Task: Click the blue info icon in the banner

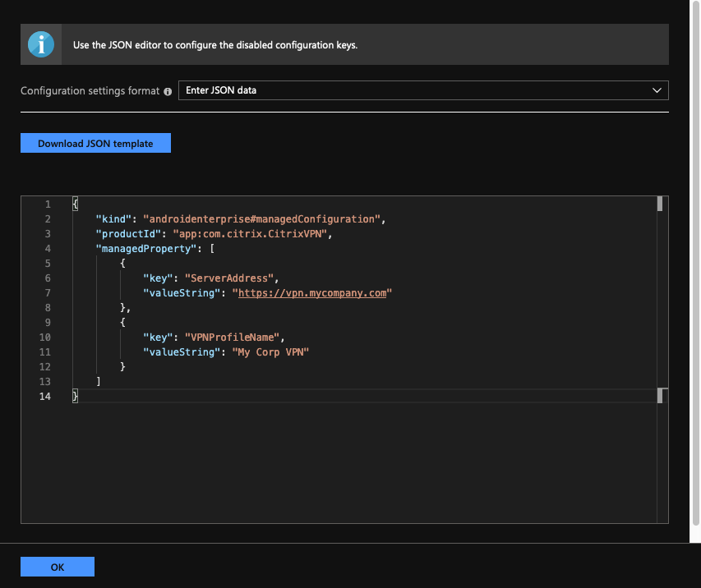Action: 41,44
